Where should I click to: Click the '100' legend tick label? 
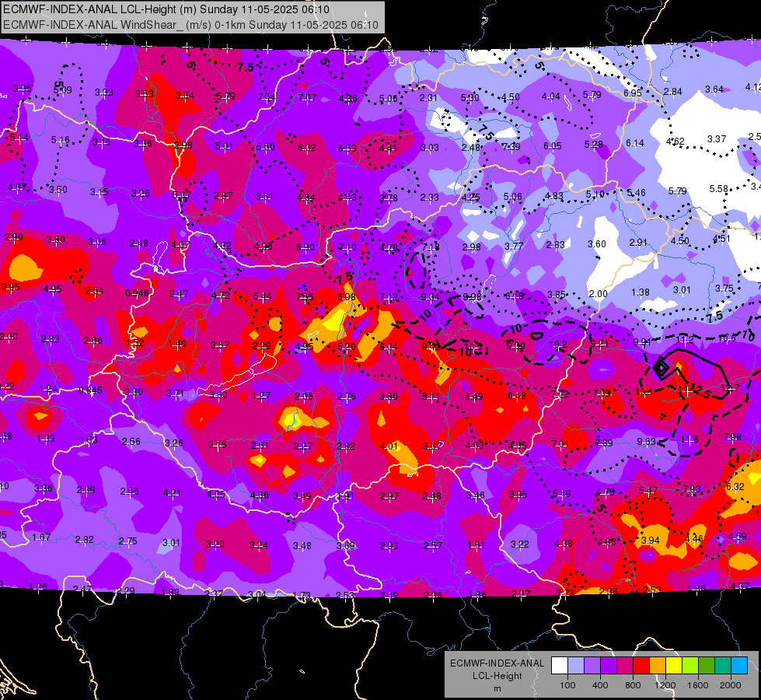click(x=567, y=685)
